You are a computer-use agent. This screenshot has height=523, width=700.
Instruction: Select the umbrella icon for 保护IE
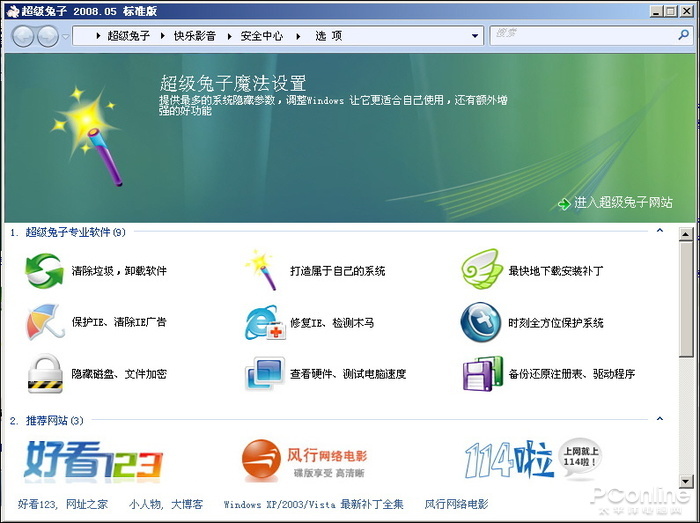(44, 323)
